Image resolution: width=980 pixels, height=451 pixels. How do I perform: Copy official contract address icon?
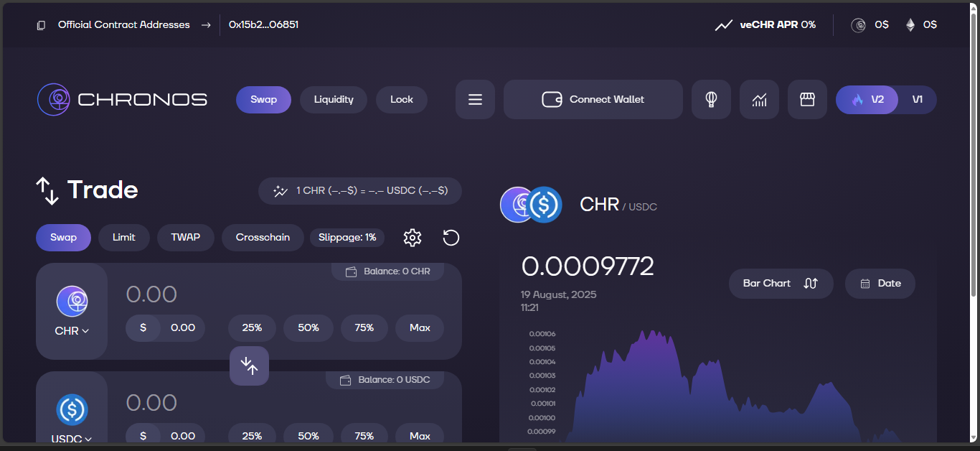pyautogui.click(x=41, y=25)
